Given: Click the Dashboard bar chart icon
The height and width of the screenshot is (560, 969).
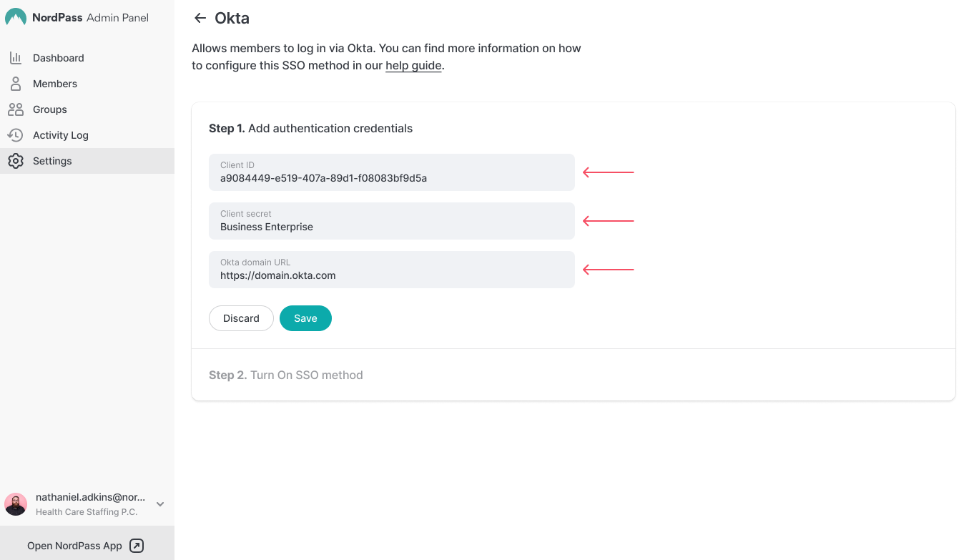Looking at the screenshot, I should (15, 58).
